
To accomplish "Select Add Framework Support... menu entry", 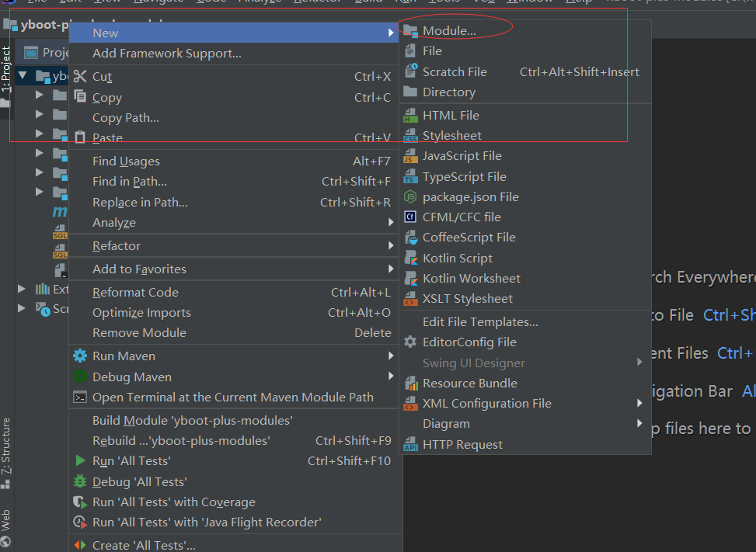I will point(235,54).
